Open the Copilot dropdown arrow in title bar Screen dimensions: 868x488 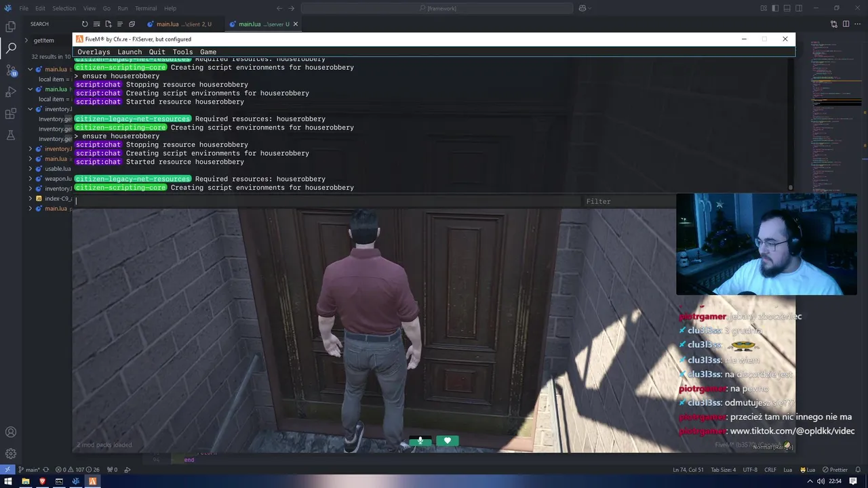click(591, 8)
